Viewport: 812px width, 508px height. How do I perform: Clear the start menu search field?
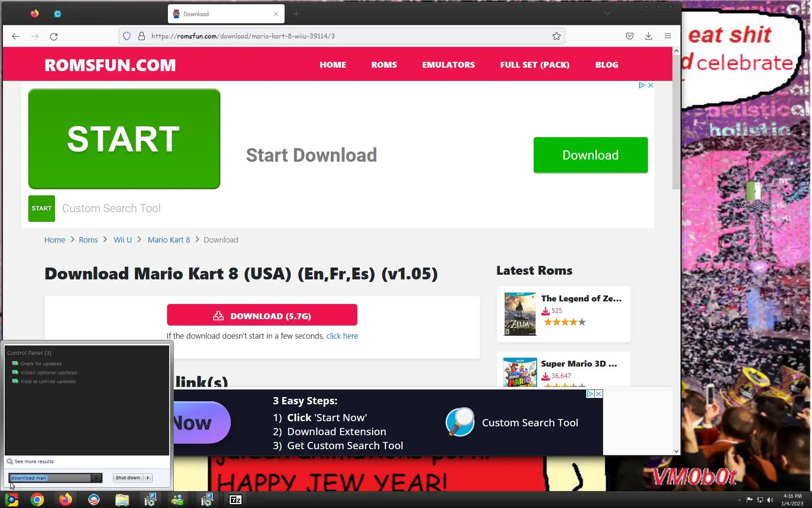point(96,478)
